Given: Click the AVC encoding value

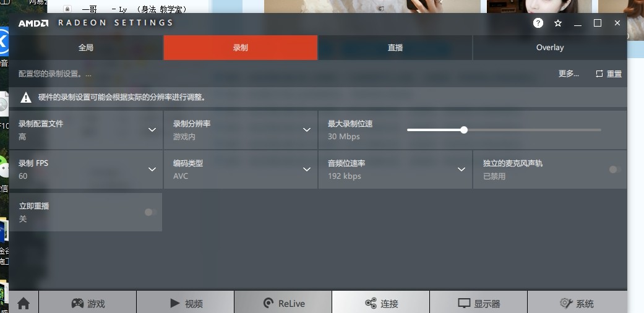Looking at the screenshot, I should (181, 176).
